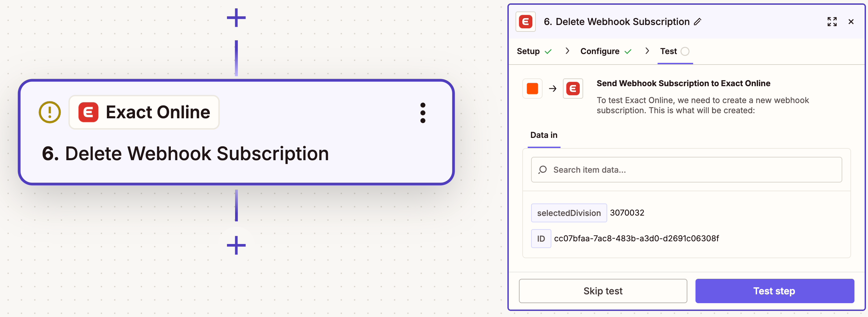Screen dimensions: 868x317
Task: Select the ID value cc07bfaa-7ac8-483b-a3d0-d2691c06308f
Action: 636,239
